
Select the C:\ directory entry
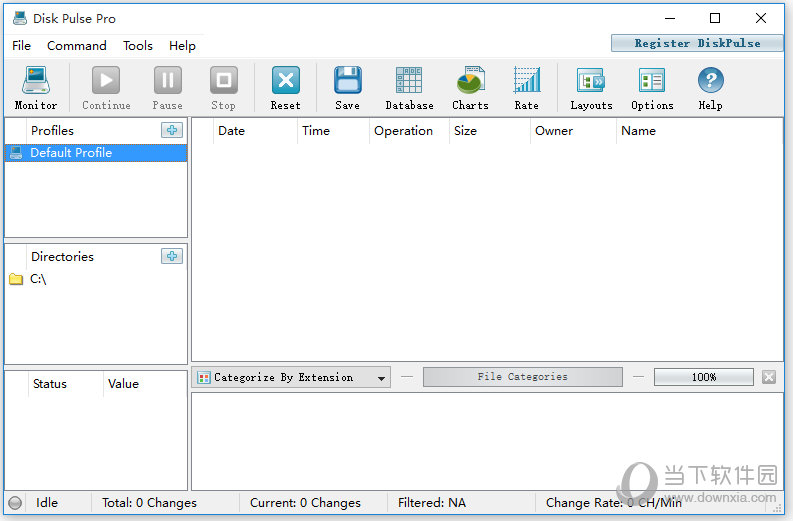tap(38, 279)
